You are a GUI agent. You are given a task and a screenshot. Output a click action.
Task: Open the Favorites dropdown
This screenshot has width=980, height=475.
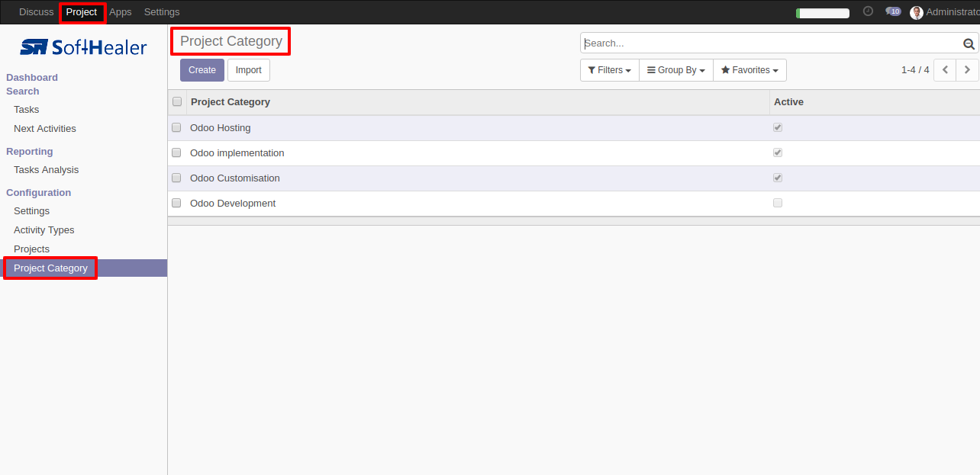750,70
